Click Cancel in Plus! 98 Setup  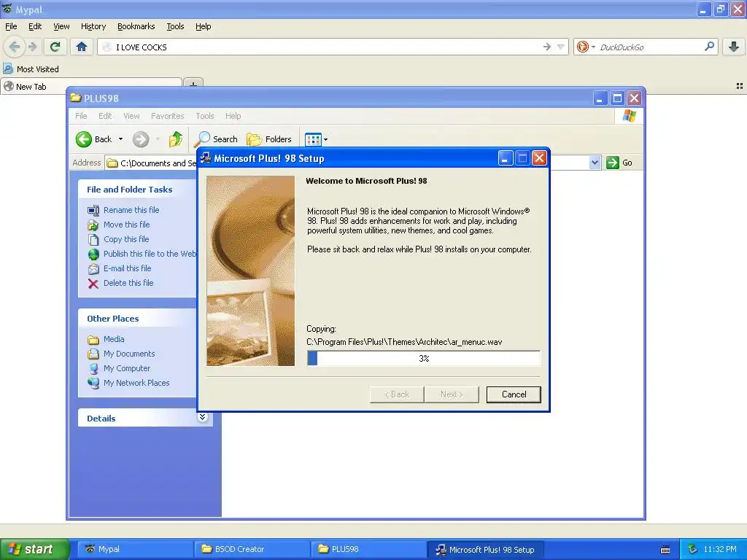[514, 394]
